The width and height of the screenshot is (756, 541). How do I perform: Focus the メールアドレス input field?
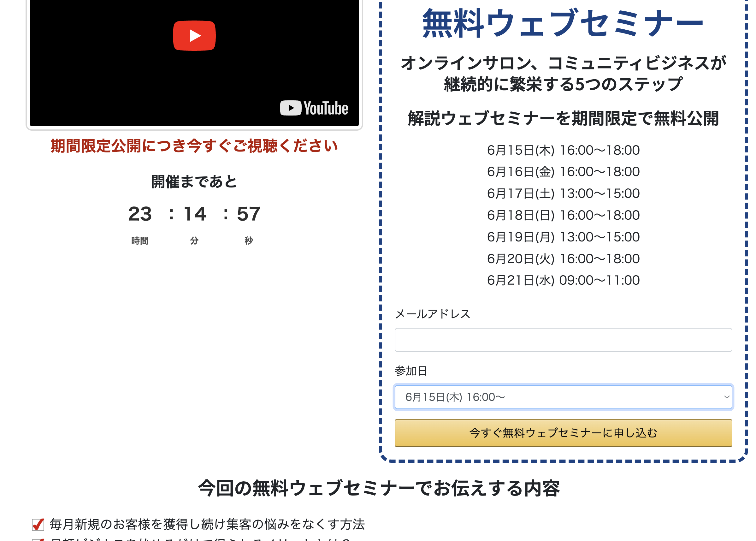tap(563, 340)
